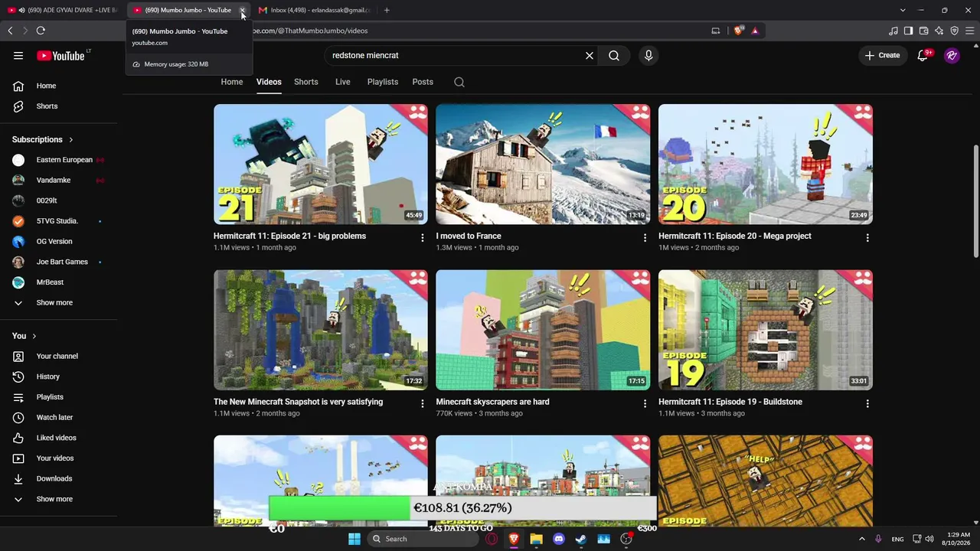The width and height of the screenshot is (980, 551).
Task: Open options menu for Hermitcraft Episode 21
Action: point(422,238)
